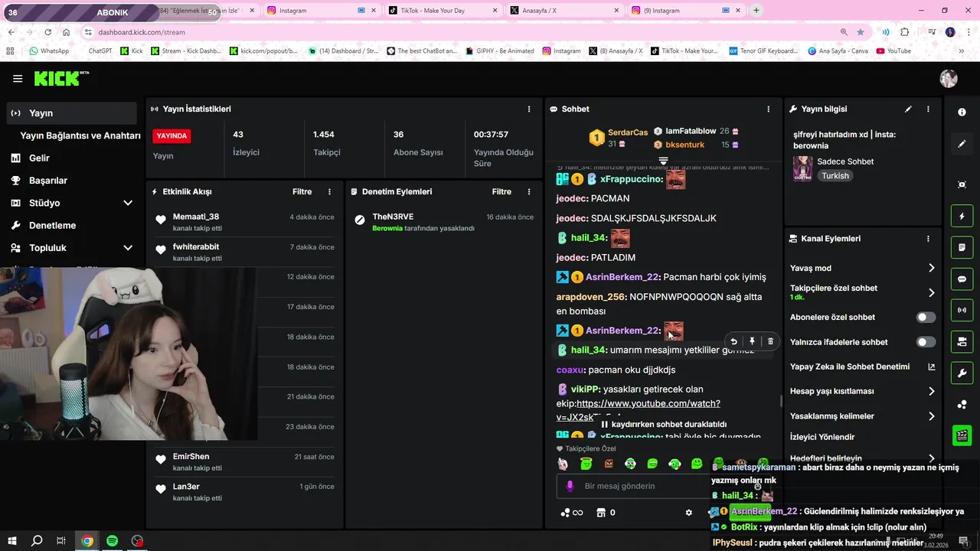Expand Hesap yaşı kısıtlaması settings
The height and width of the screenshot is (551, 980).
coord(931,391)
